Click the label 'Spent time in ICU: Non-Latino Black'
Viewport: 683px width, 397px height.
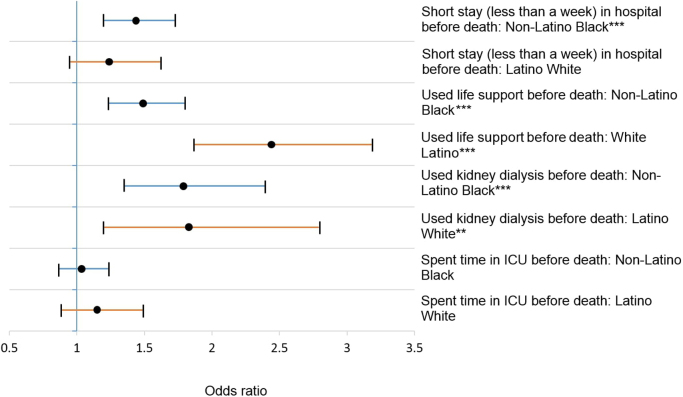(551, 268)
